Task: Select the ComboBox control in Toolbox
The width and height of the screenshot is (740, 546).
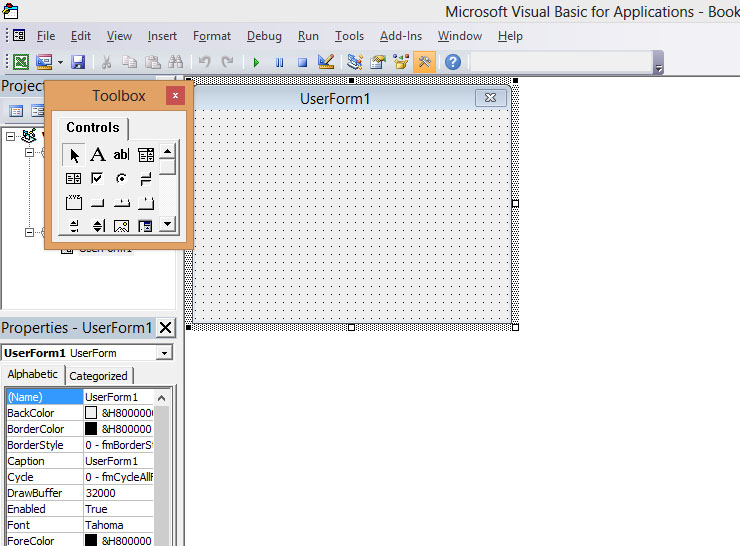Action: [146, 154]
